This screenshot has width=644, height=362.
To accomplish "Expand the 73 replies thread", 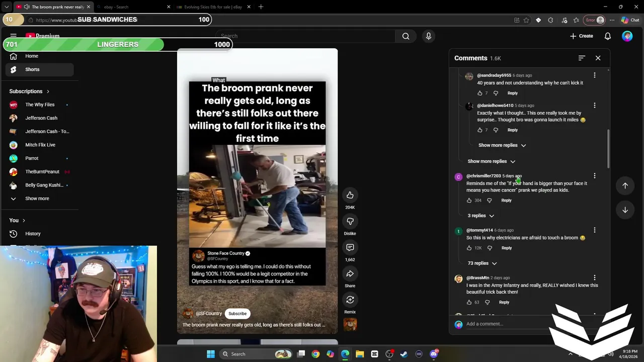I will click(482, 263).
